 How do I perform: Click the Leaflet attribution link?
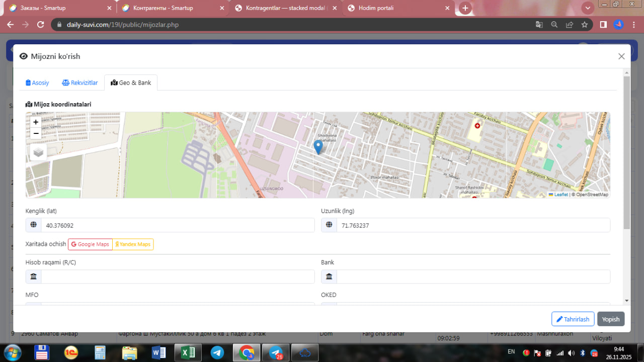(x=560, y=194)
